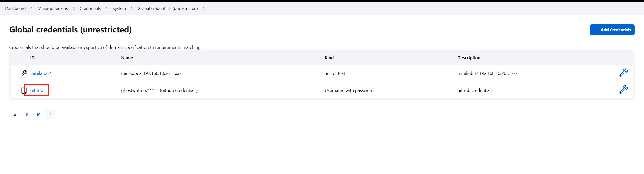The width and height of the screenshot is (644, 174).
Task: Click the chevron after Manage Jenkins breadcrumb
Action: [x=74, y=8]
